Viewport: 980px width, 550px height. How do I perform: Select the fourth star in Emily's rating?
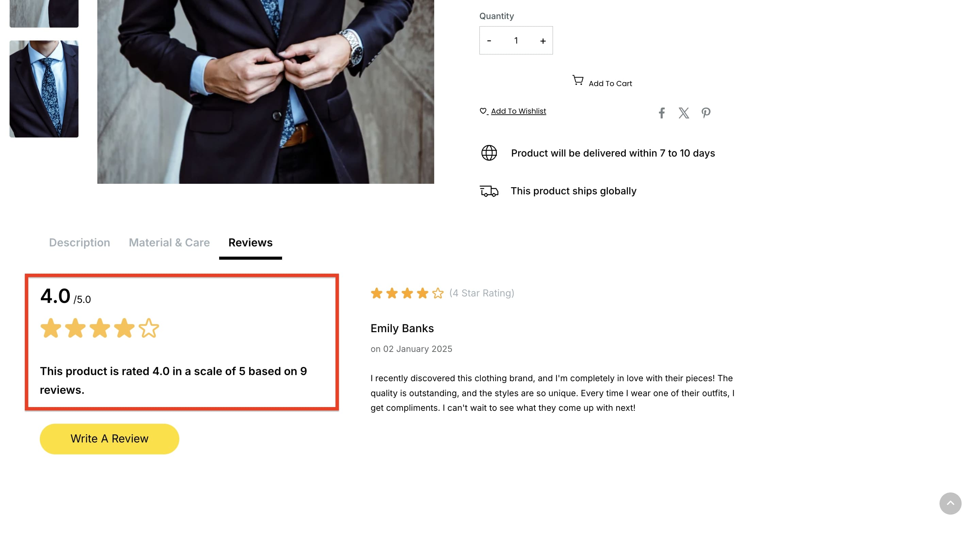[422, 293]
